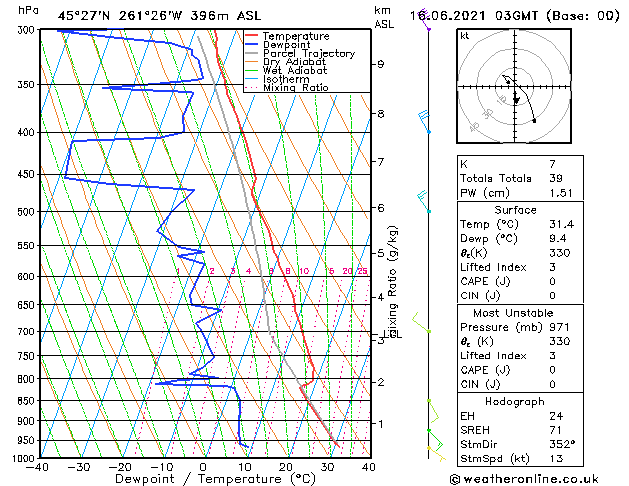Viewport: 629px width, 486px height.
Task: Click the Parcel Trajectory legend entry
Action: coord(300,53)
